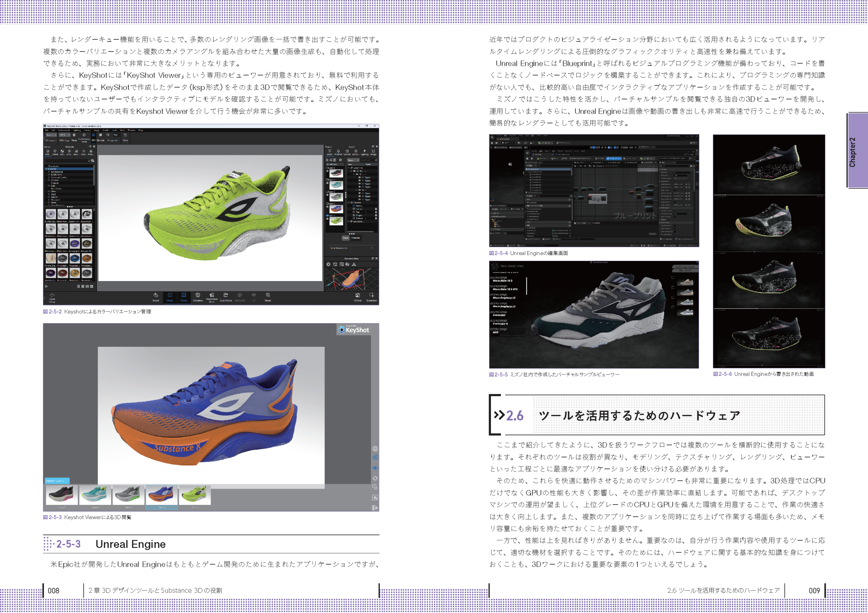
Task: Open the Workspaces Startup dropdown
Action: pyautogui.click(x=51, y=135)
